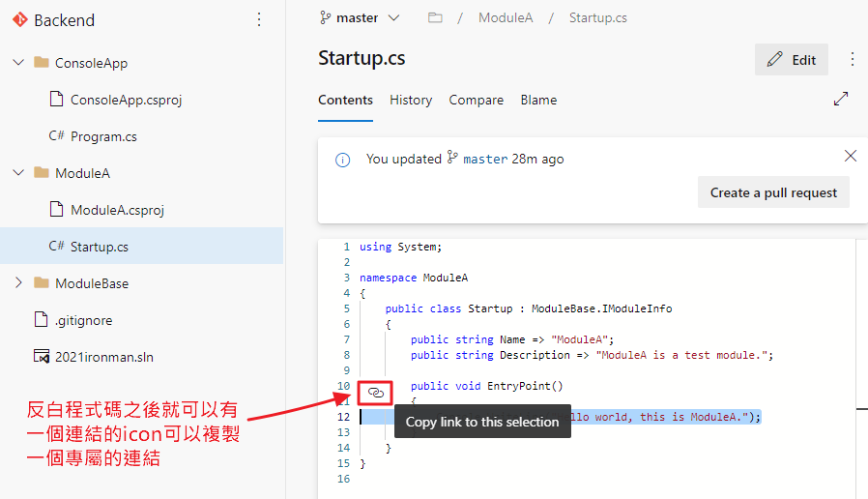The height and width of the screenshot is (499, 868).
Task: Click line number 1 in code viewer
Action: [347, 247]
